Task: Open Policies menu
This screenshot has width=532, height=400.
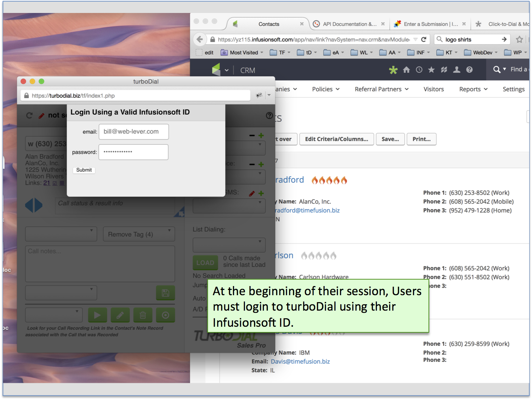Action: 326,89
